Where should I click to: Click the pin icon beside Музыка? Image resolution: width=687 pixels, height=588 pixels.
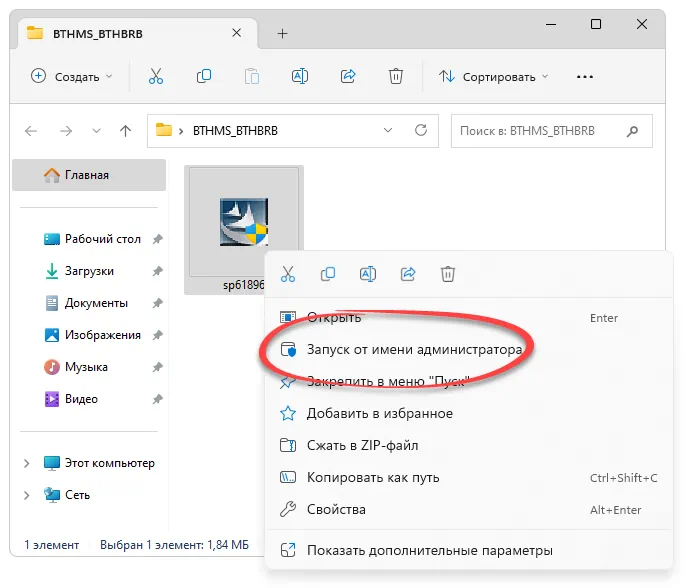coord(157,367)
